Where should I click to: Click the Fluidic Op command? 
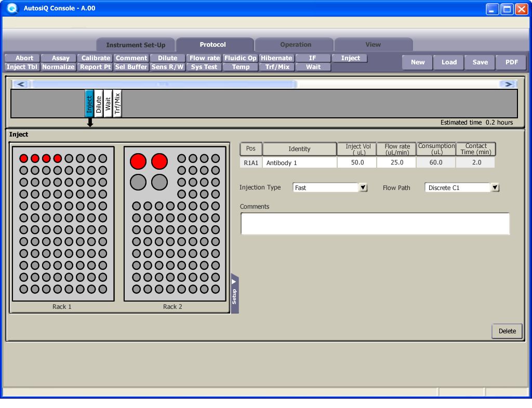(240, 58)
